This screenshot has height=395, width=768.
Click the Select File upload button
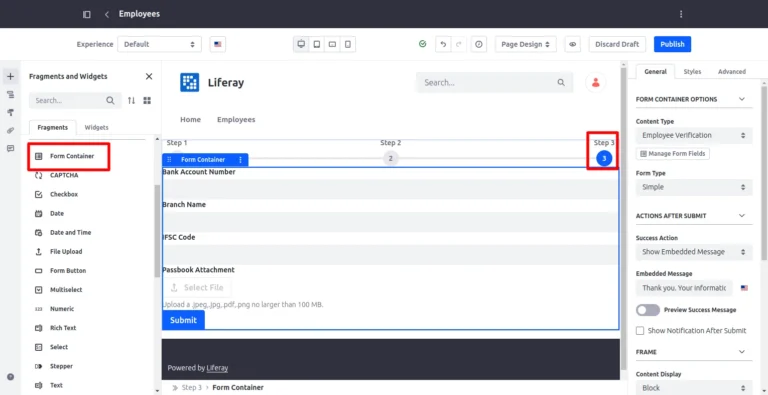(196, 288)
